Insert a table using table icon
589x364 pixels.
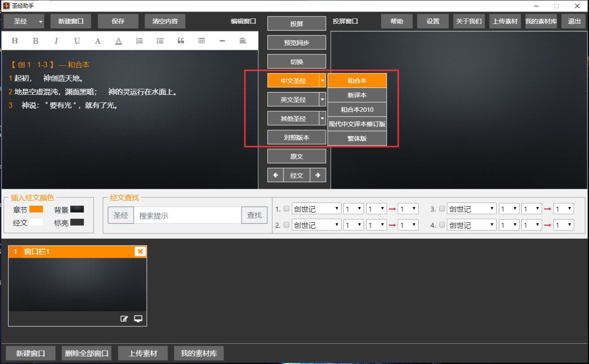tap(202, 41)
